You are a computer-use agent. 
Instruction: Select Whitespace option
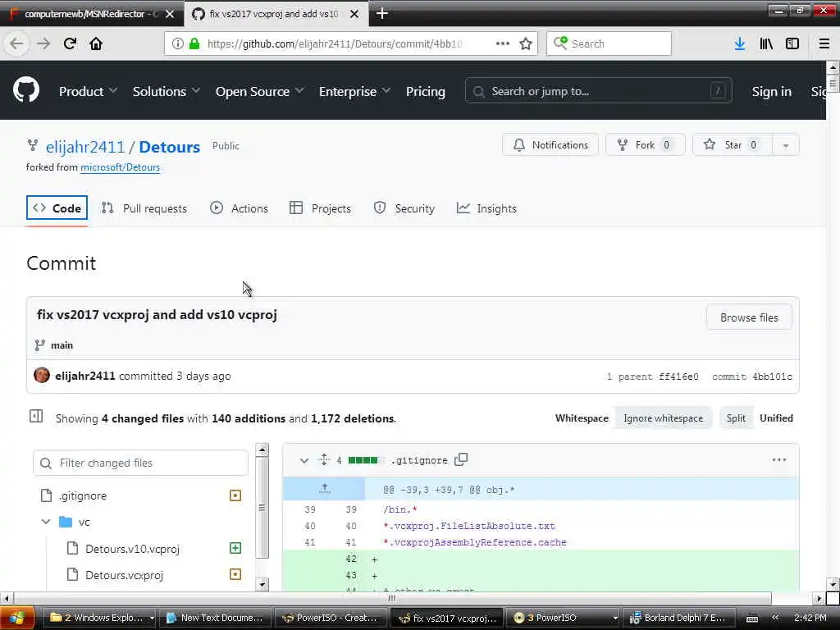pos(582,418)
